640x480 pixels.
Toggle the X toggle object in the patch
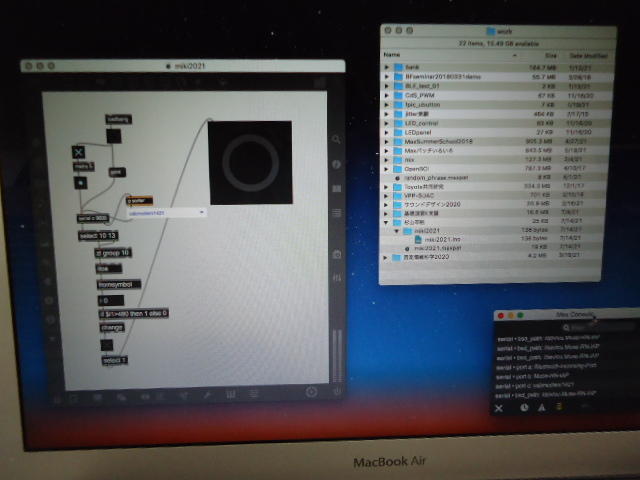coord(78,152)
